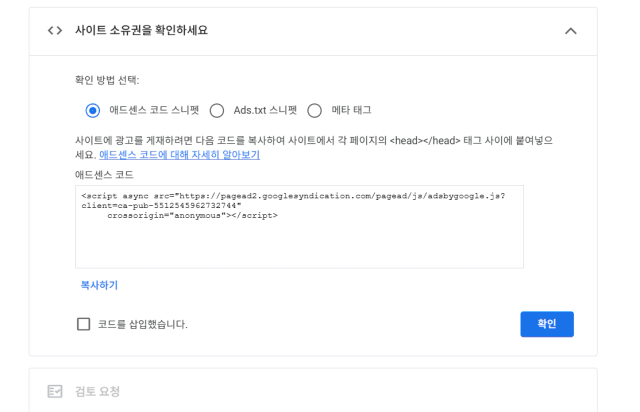Click the 검토 요청 checklist icon

coord(55,391)
